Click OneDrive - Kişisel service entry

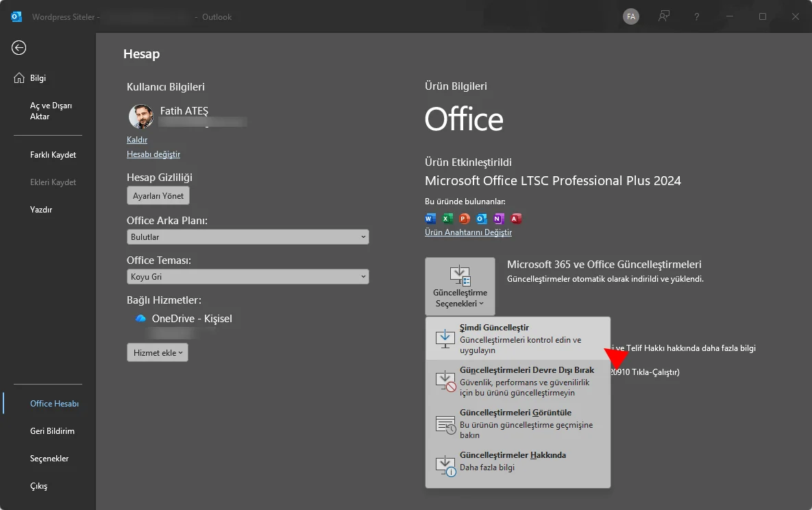(x=192, y=318)
